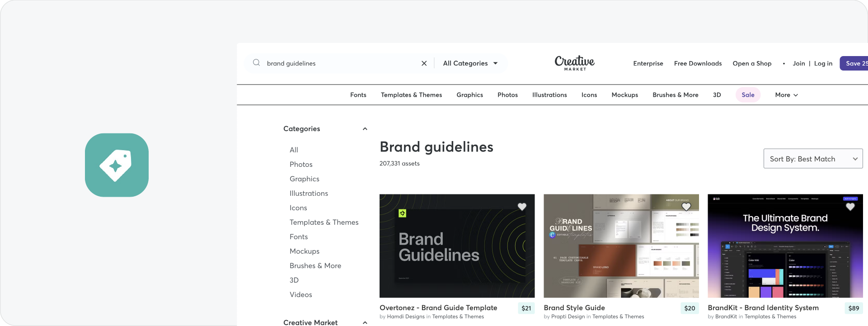
Task: Click the Overtonez - Brand Guide Template title
Action: [438, 307]
